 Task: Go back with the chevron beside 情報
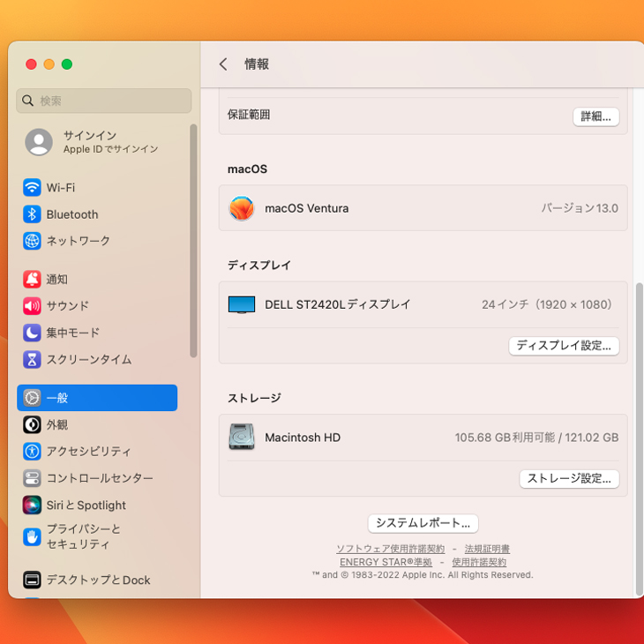coord(223,64)
